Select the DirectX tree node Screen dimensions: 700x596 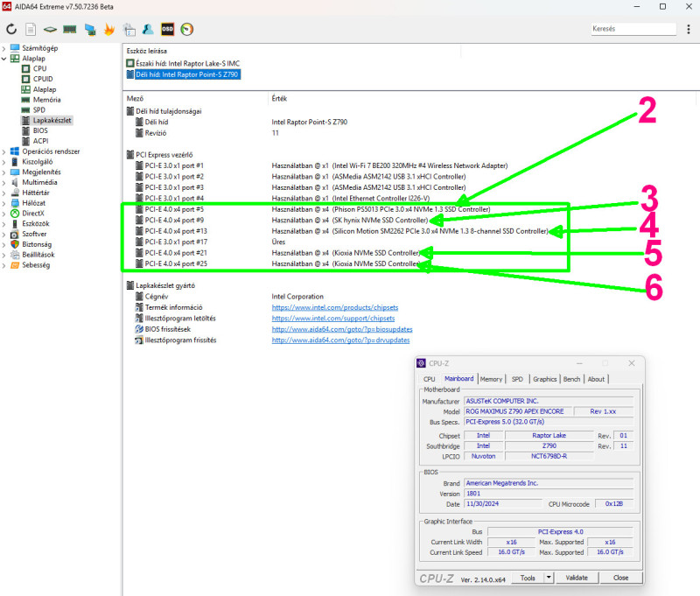(x=33, y=213)
